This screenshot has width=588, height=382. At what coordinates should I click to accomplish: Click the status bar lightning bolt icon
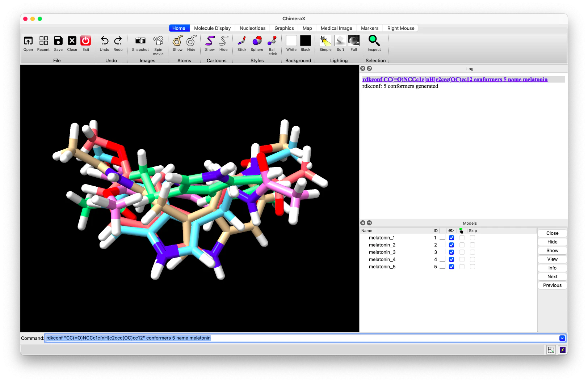pos(563,350)
